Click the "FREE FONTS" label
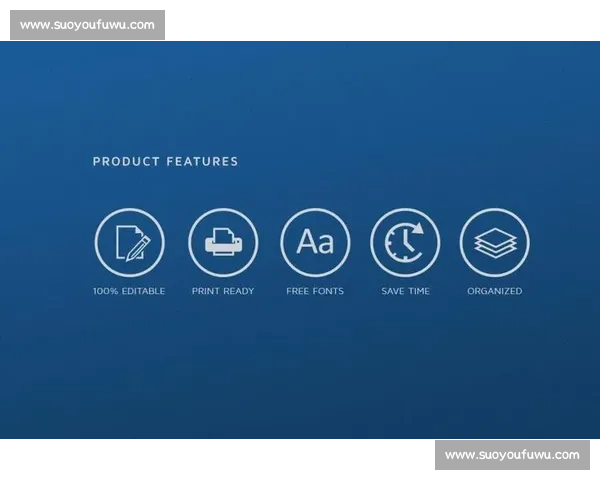 (x=315, y=291)
